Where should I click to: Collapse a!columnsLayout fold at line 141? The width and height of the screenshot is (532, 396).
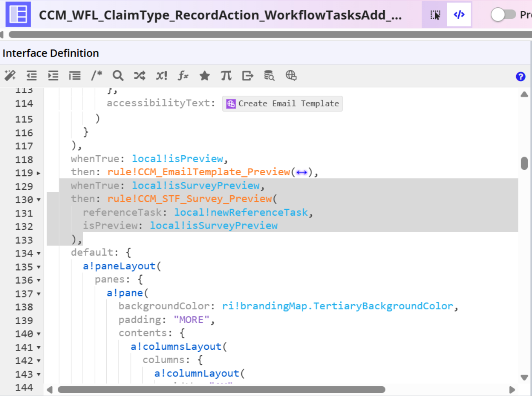pyautogui.click(x=38, y=348)
